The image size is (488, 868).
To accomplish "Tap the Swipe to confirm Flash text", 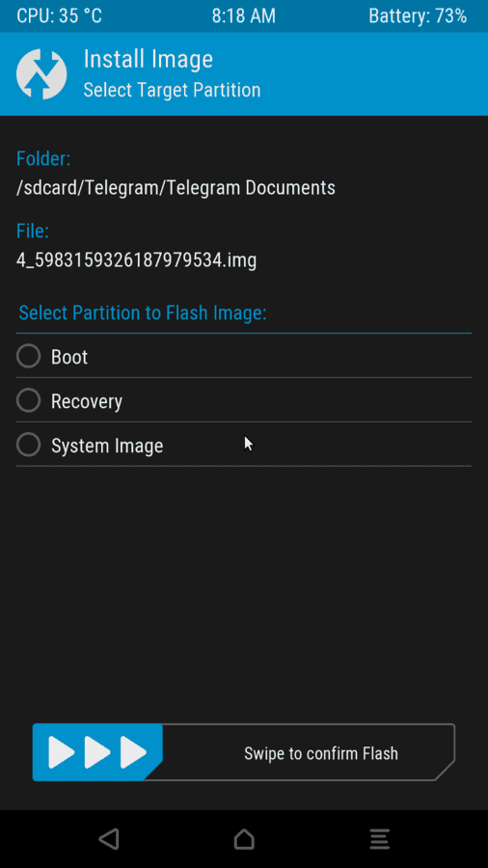I will [321, 753].
